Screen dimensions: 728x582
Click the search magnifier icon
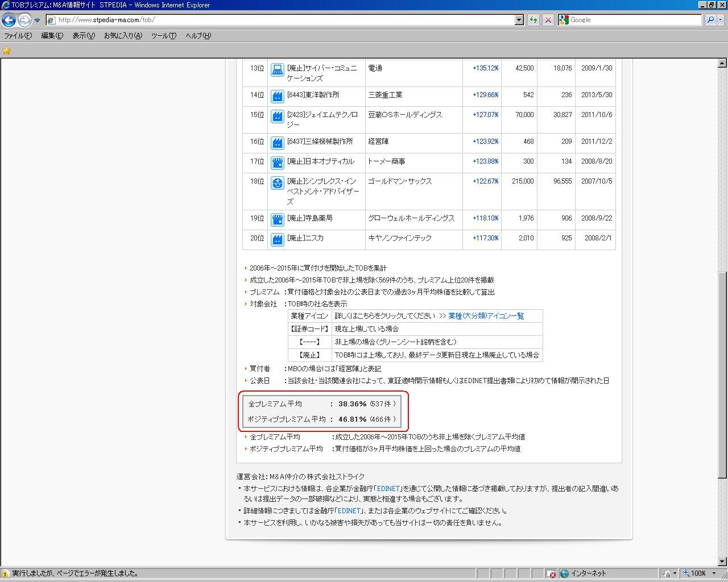point(710,20)
